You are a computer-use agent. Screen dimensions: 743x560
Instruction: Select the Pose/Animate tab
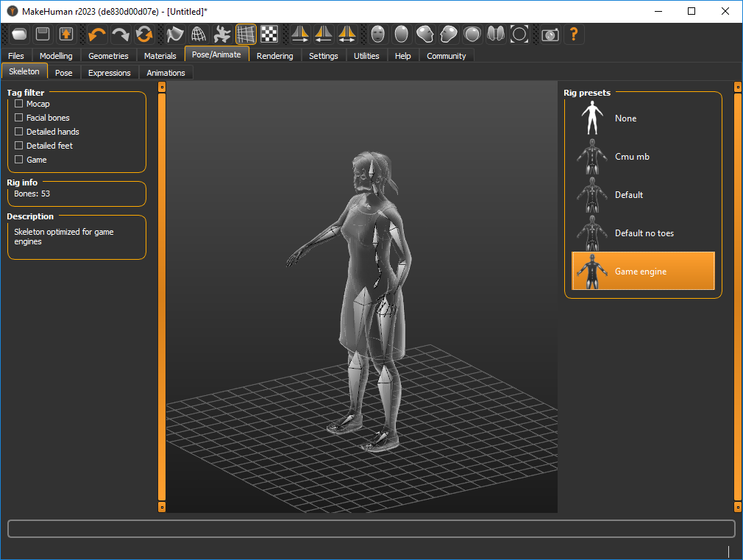(x=216, y=54)
